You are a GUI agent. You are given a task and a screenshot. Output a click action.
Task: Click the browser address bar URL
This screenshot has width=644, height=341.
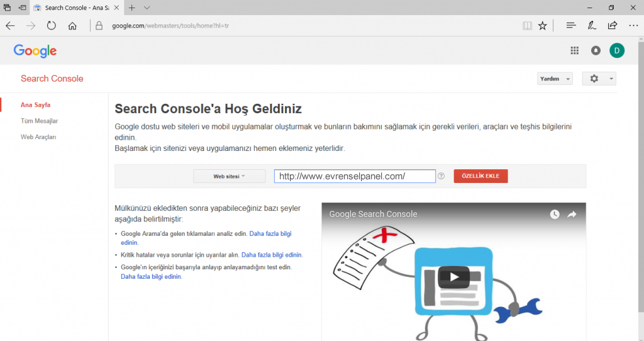coord(170,25)
